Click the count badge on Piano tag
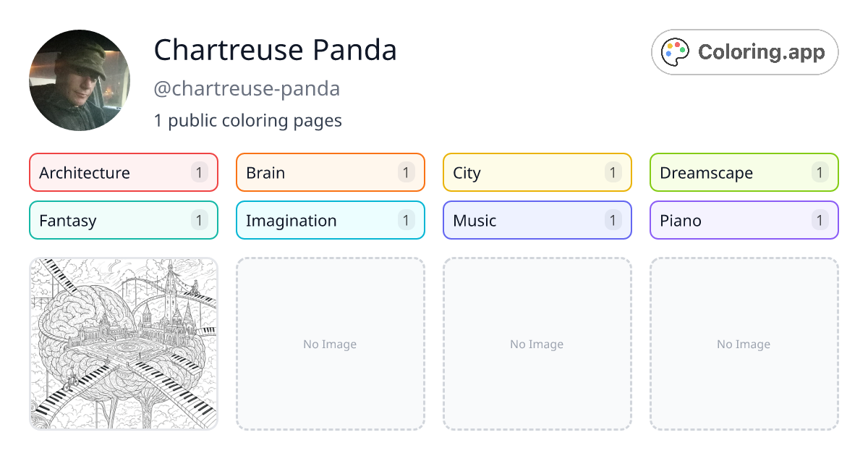Image resolution: width=868 pixels, height=456 pixels. pos(820,220)
